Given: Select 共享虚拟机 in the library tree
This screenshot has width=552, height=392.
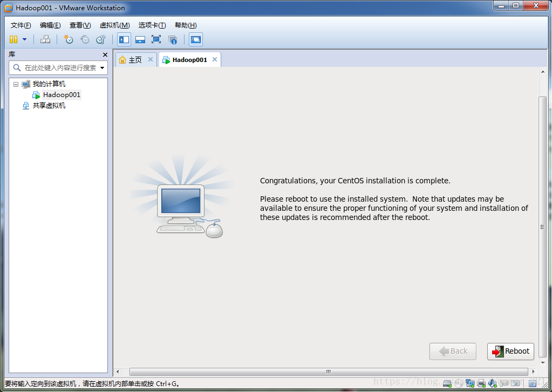Looking at the screenshot, I should point(49,106).
